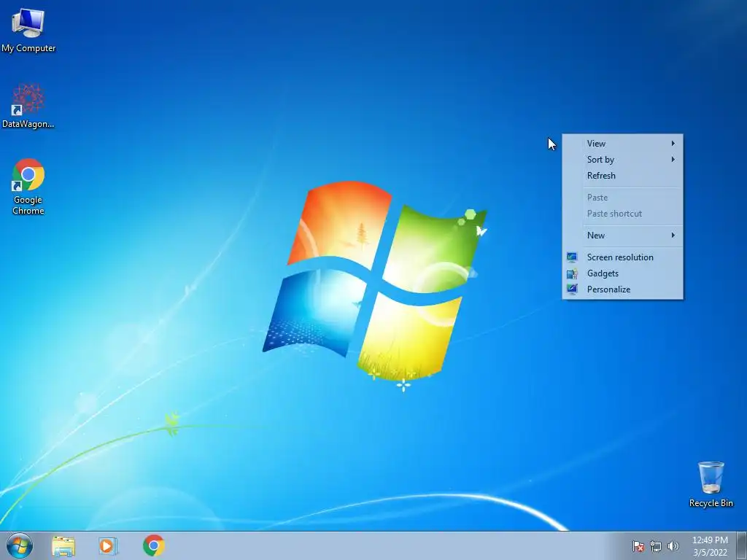This screenshot has height=560, width=747.
Task: Open the clock showing 12:49 PM
Action: pos(710,546)
